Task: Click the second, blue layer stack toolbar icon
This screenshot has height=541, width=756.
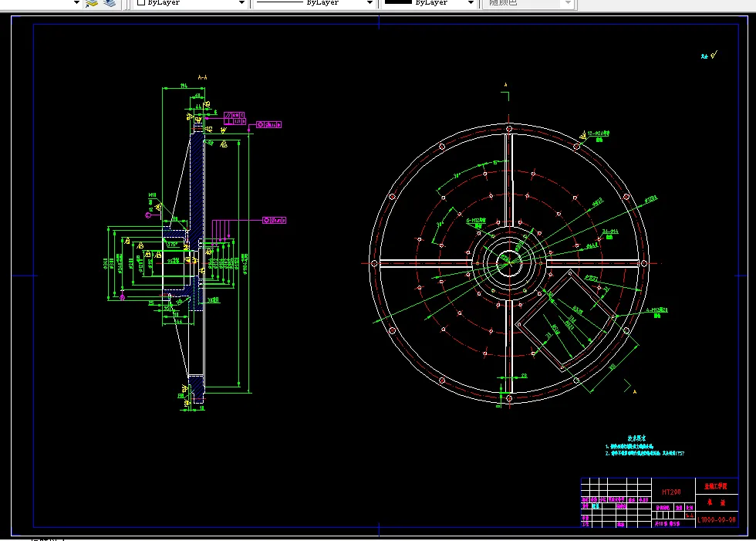Action: [110, 3]
